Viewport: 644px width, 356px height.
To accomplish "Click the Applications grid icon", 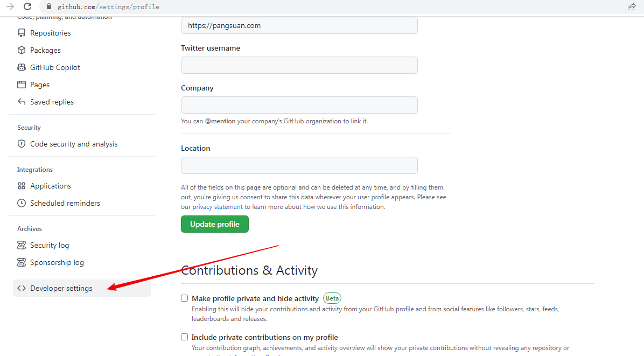I will tap(22, 186).
